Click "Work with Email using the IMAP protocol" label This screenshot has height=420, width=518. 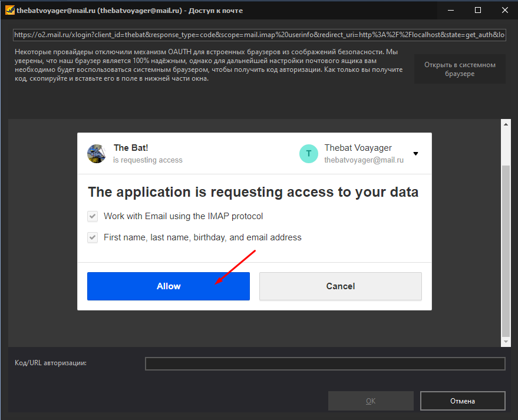tap(183, 216)
